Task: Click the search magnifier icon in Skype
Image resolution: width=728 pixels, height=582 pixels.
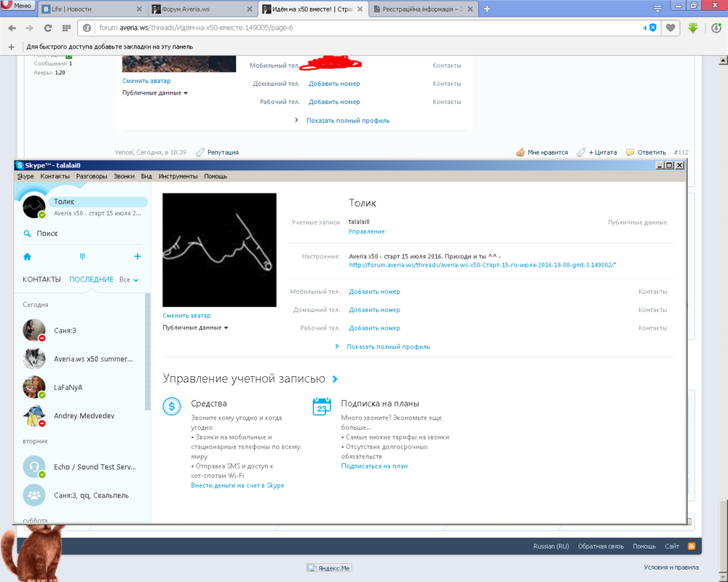Action: tap(27, 234)
